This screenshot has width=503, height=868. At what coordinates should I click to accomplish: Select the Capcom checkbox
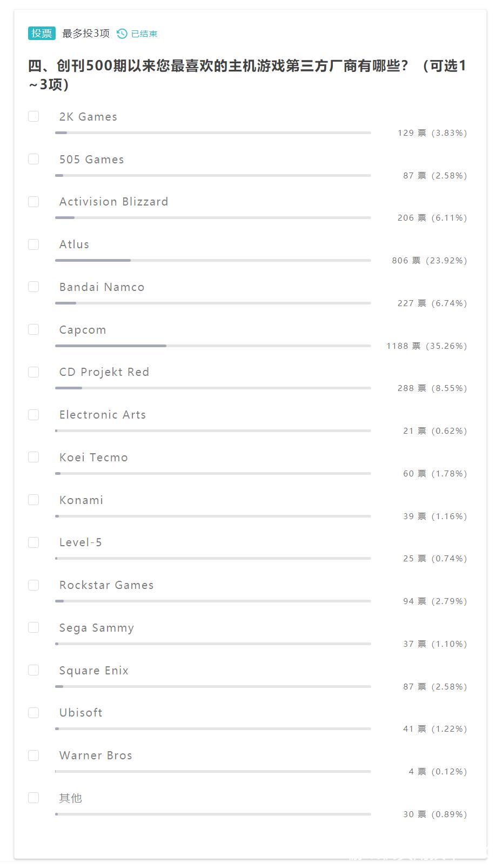(x=33, y=329)
